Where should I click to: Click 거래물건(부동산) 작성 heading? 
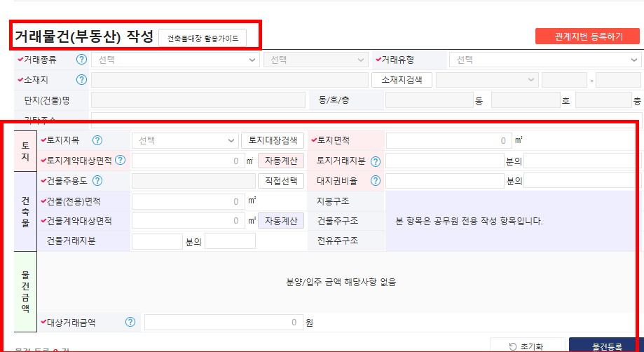click(84, 37)
